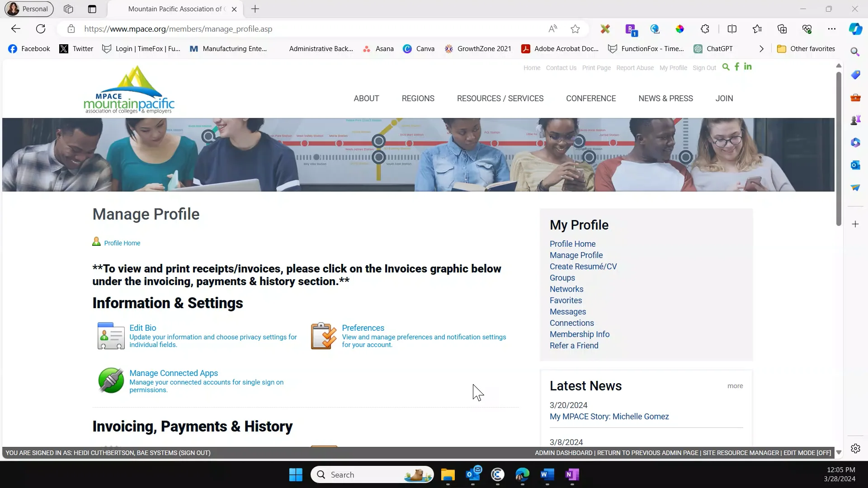
Task: Open the MPACE Facebook icon in the header
Action: click(x=737, y=67)
